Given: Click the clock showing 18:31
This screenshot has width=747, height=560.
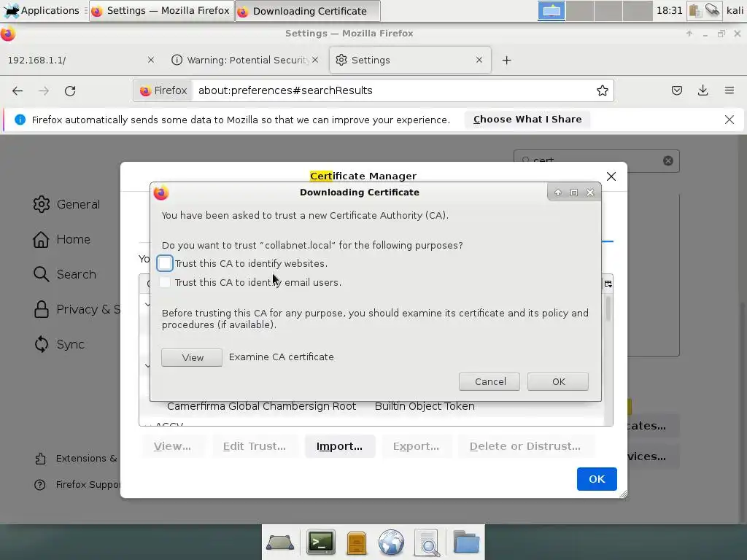Looking at the screenshot, I should tap(670, 10).
